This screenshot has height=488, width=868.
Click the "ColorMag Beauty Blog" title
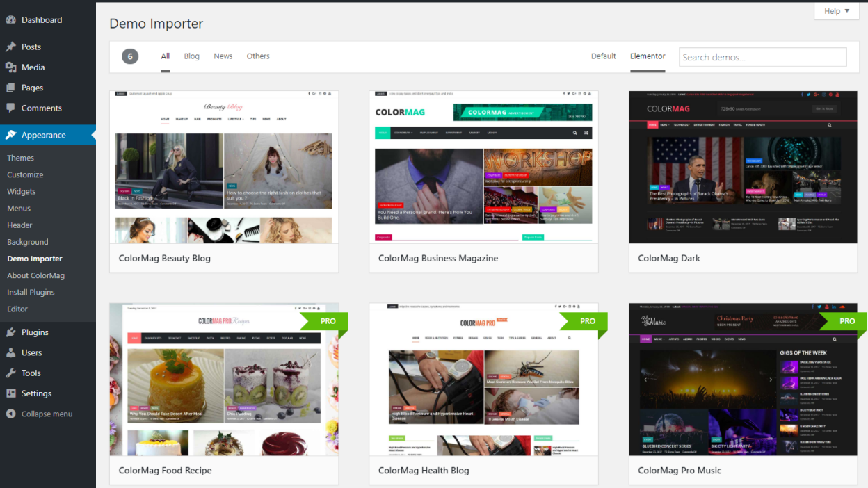pos(165,258)
